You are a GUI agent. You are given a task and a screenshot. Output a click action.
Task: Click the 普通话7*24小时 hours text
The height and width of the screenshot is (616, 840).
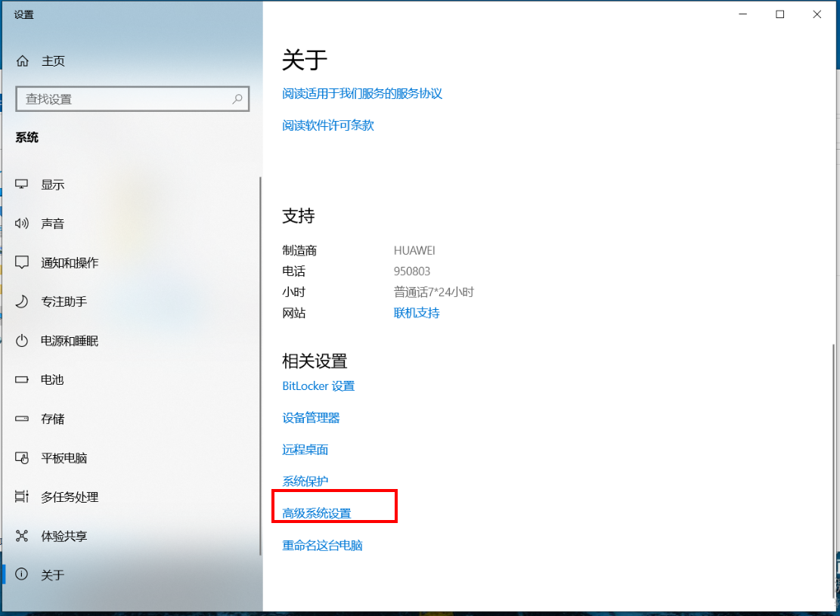click(x=434, y=292)
